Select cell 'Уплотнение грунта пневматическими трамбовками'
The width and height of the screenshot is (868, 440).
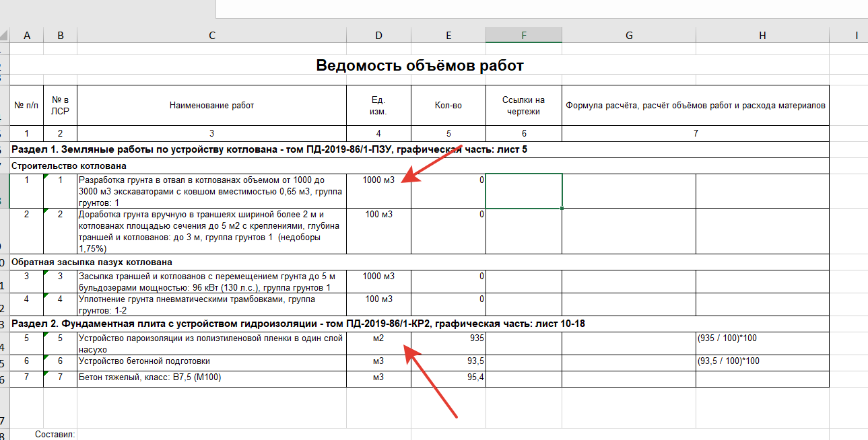[x=212, y=304]
